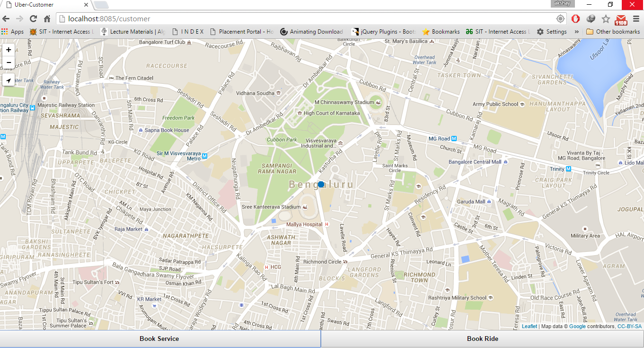Screen dimensions: 644x348
Task: Go to browser home page
Action: click(47, 19)
